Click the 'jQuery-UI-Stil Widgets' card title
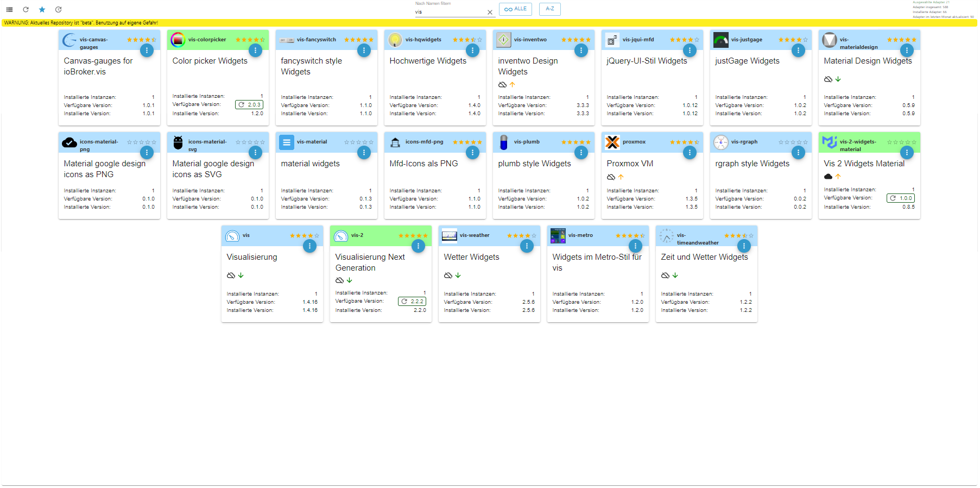 pos(647,61)
